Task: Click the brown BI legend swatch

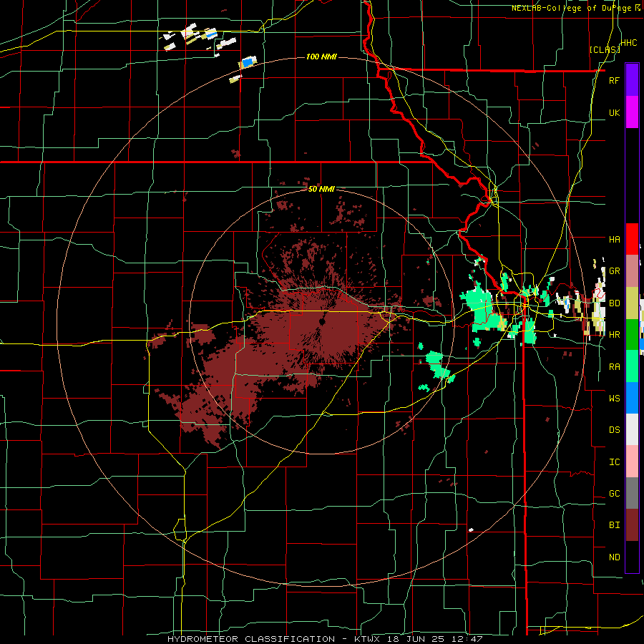Action: pyautogui.click(x=632, y=525)
